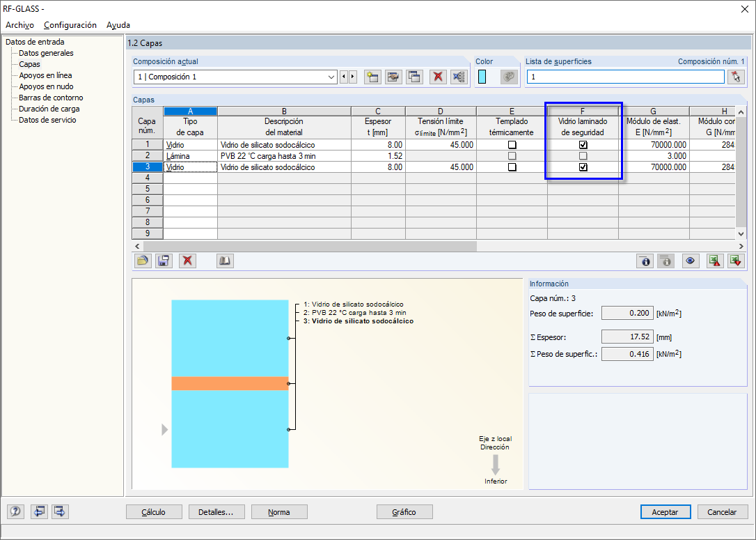Select Datos de servicio tree item
The height and width of the screenshot is (540, 756).
tap(47, 120)
